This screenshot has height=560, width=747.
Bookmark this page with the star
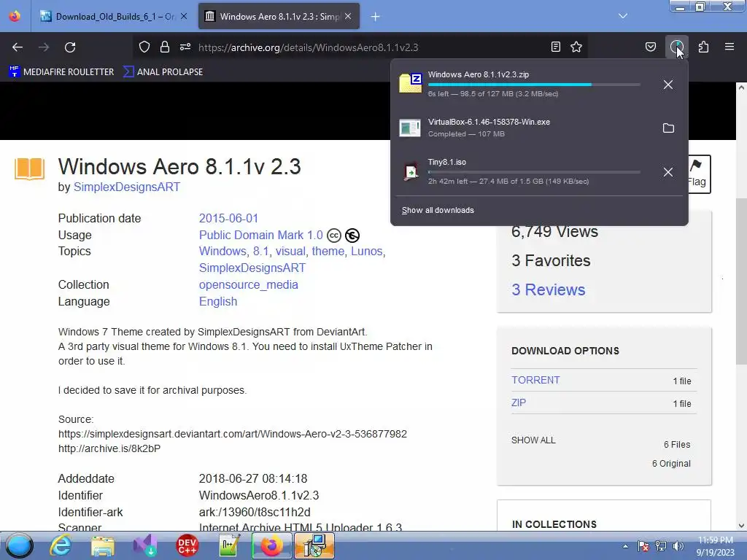[576, 47]
